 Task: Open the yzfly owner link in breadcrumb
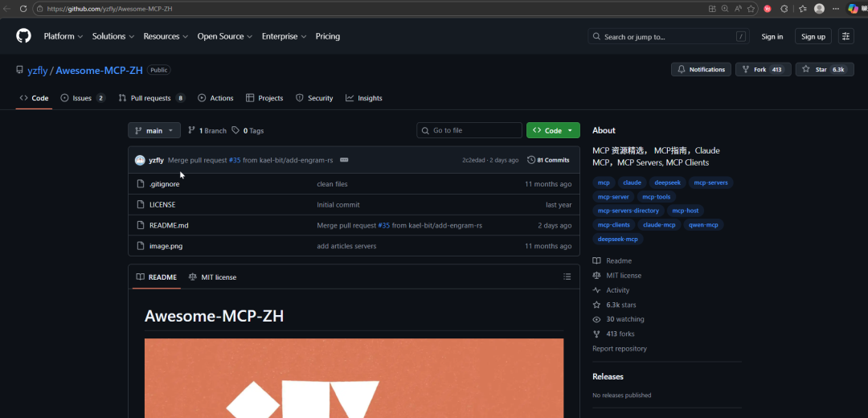37,70
